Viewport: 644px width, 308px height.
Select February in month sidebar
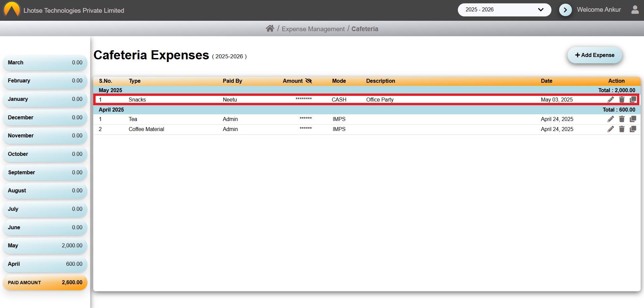(45, 81)
